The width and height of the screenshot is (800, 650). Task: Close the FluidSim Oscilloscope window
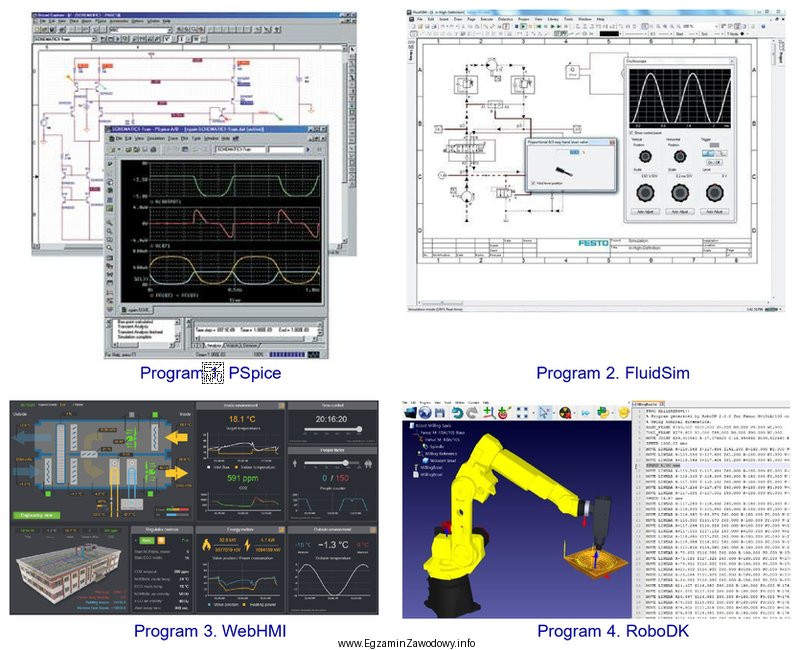pos(732,61)
